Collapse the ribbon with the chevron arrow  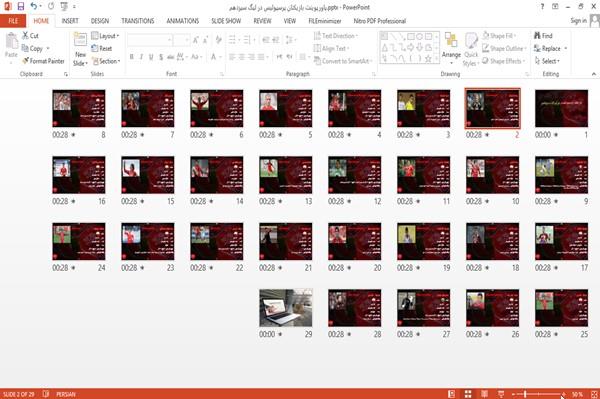pyautogui.click(x=593, y=74)
